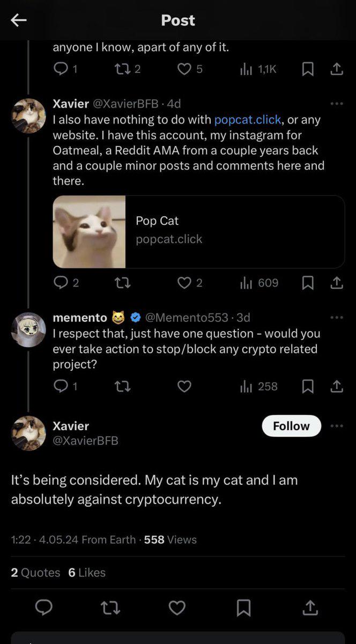Open more options next to Follow button
Image resolution: width=356 pixels, height=644 pixels.
337,426
